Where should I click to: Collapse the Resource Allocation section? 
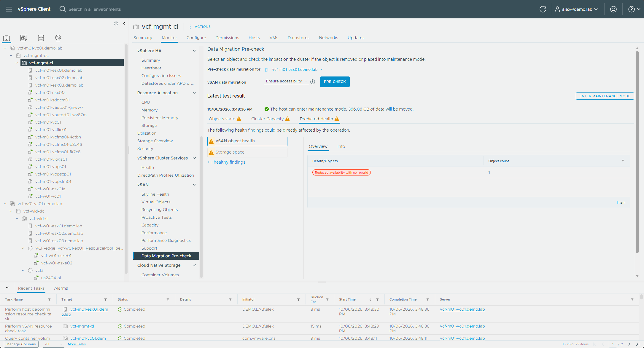[194, 93]
